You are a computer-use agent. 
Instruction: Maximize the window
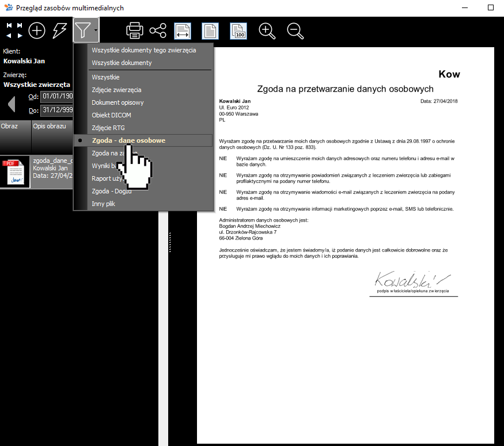pos(491,7)
